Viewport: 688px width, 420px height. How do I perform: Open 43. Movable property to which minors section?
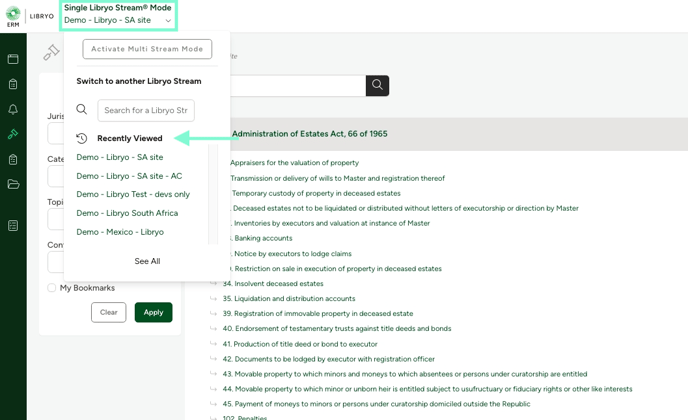[x=405, y=374]
